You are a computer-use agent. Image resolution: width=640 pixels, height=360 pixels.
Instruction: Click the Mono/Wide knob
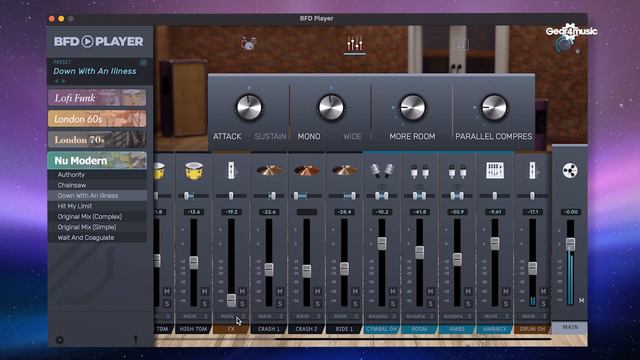(x=331, y=108)
